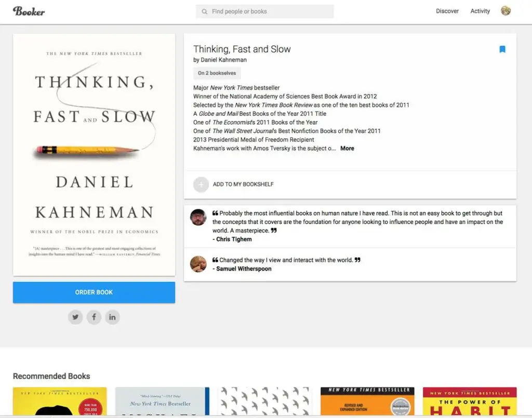The width and height of the screenshot is (532, 418).
Task: Open Chris Tighem's profile name
Action: (234, 239)
